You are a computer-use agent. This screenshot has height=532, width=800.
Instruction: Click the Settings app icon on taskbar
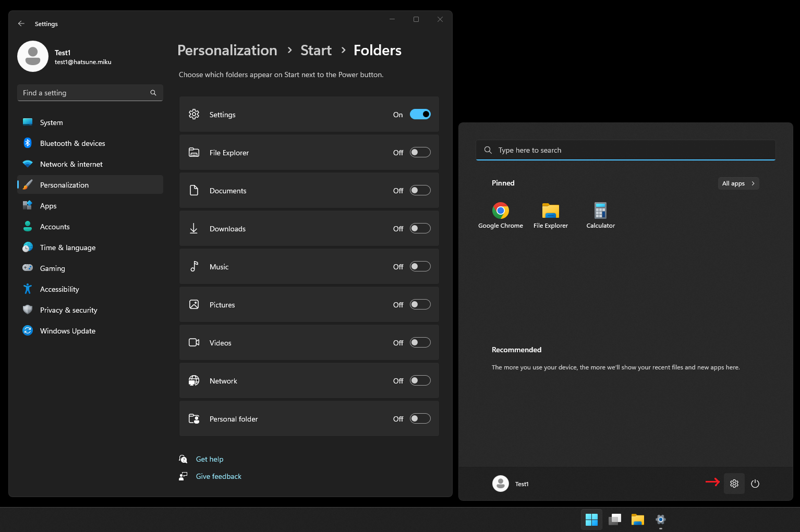(661, 519)
